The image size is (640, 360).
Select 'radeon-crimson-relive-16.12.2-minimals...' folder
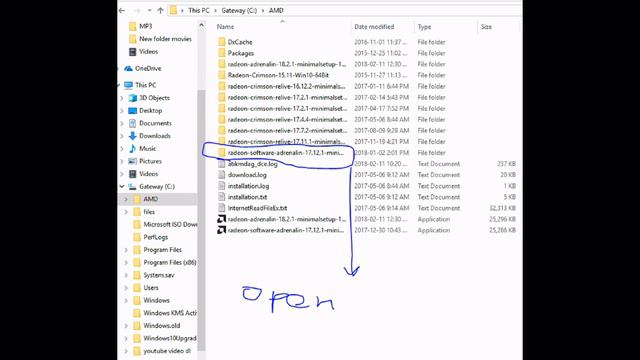286,86
